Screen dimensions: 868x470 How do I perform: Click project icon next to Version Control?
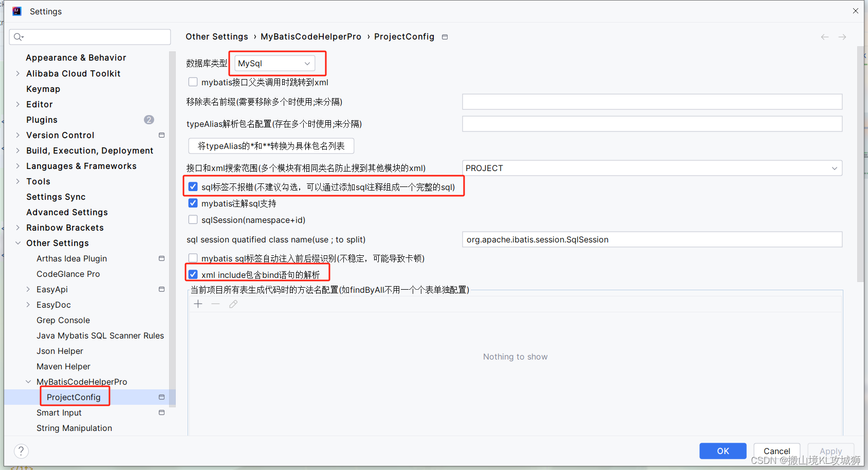[161, 135]
